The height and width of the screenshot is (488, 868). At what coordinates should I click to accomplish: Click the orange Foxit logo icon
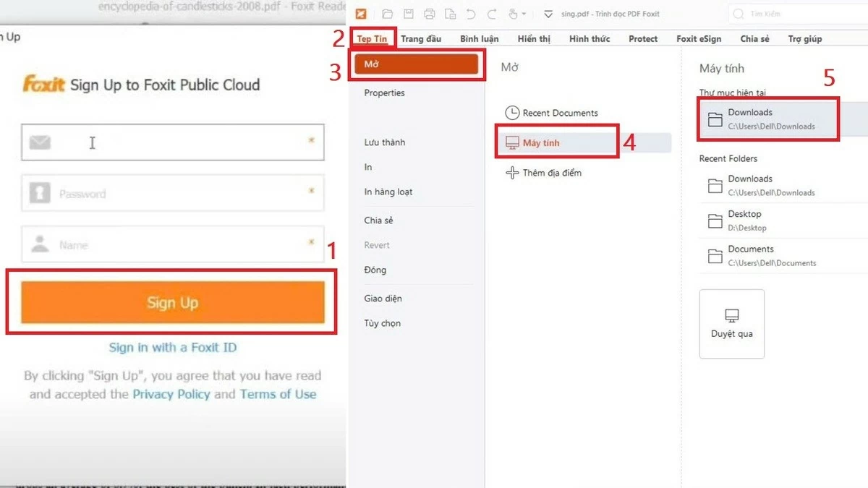[x=361, y=13]
